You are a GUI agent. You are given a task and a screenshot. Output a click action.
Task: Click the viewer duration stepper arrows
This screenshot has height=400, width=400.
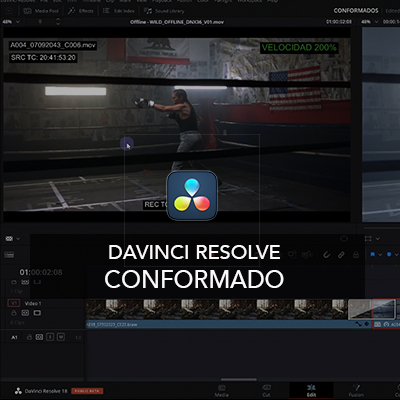pos(58,22)
